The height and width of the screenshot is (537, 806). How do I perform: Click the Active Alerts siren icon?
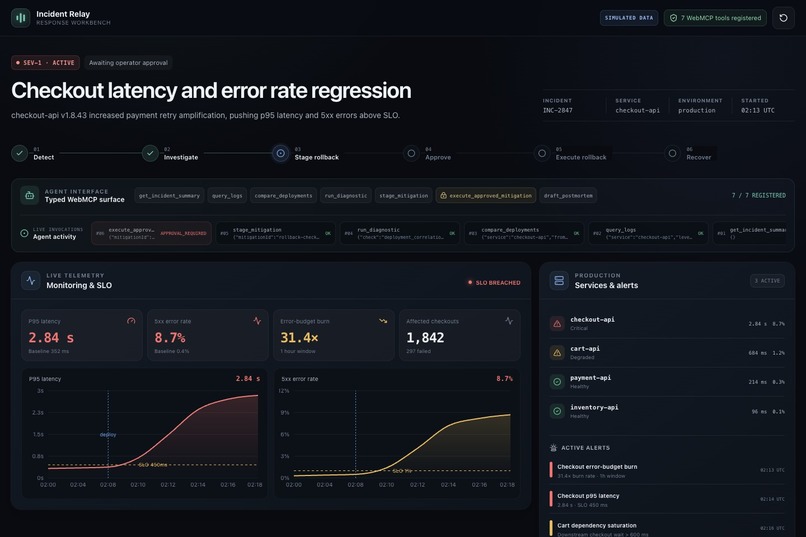pos(554,448)
